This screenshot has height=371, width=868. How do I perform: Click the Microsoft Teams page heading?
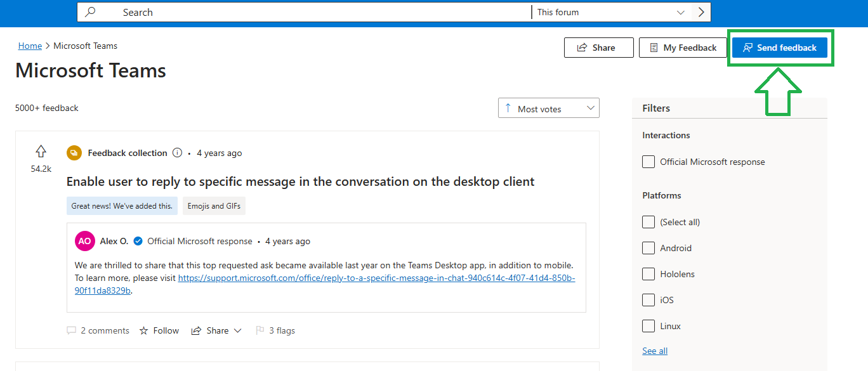(91, 70)
